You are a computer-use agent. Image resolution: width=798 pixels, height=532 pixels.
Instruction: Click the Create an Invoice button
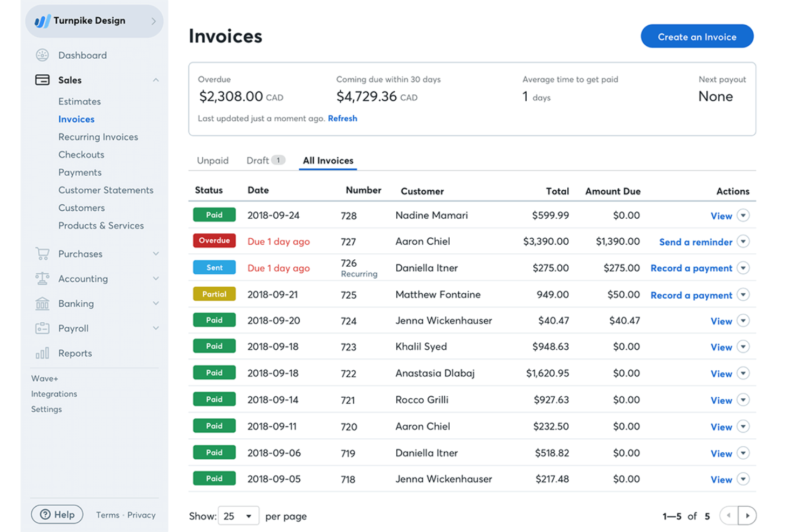pyautogui.click(x=697, y=36)
